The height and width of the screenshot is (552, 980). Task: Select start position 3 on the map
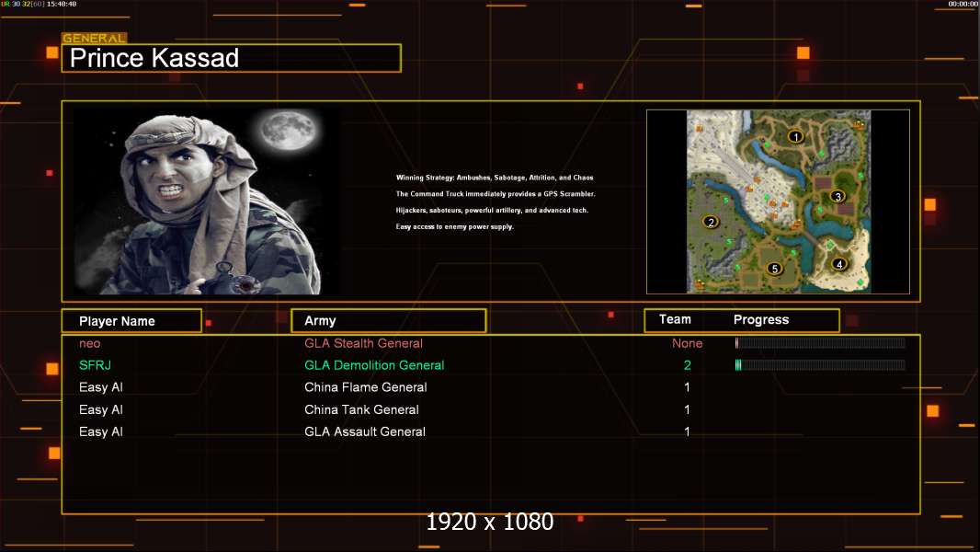point(838,196)
